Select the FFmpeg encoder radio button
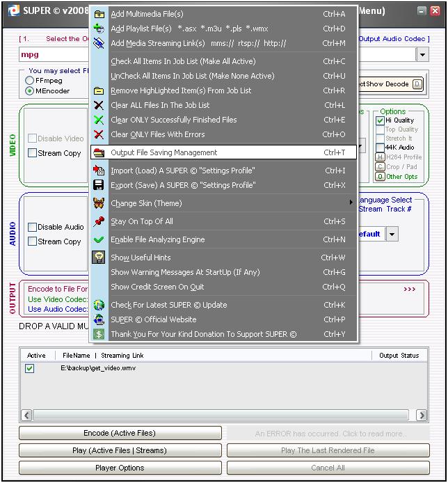The image size is (448, 483). pyautogui.click(x=29, y=81)
